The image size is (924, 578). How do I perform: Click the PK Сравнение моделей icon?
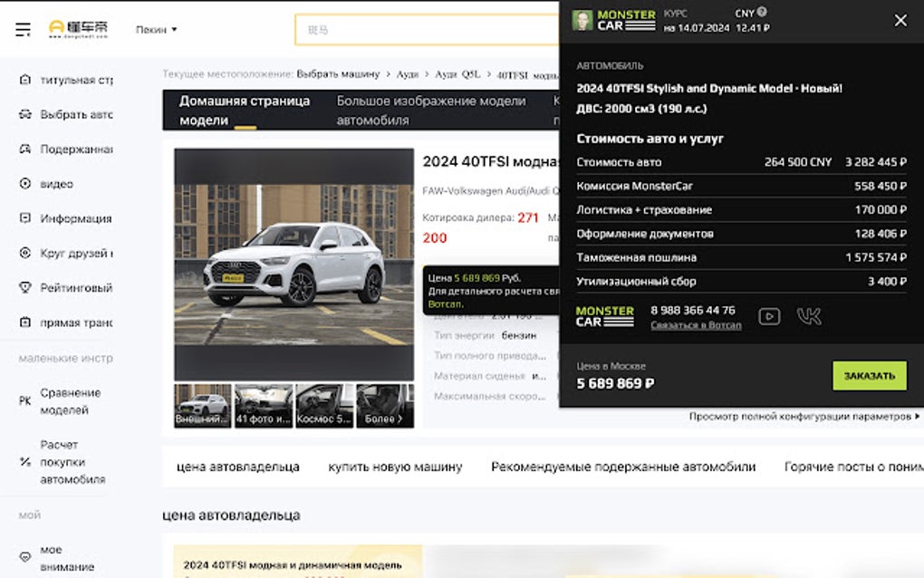pyautogui.click(x=24, y=401)
